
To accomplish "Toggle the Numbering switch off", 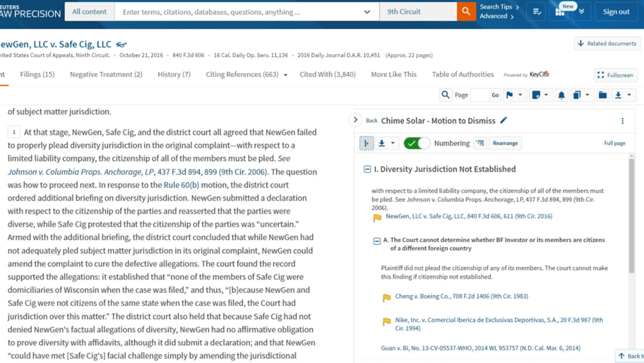I will [417, 143].
